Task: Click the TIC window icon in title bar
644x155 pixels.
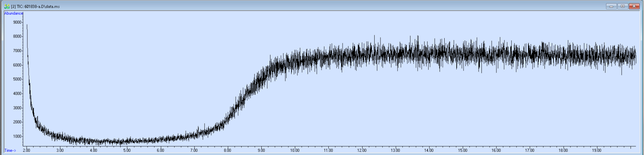Action: pos(7,6)
